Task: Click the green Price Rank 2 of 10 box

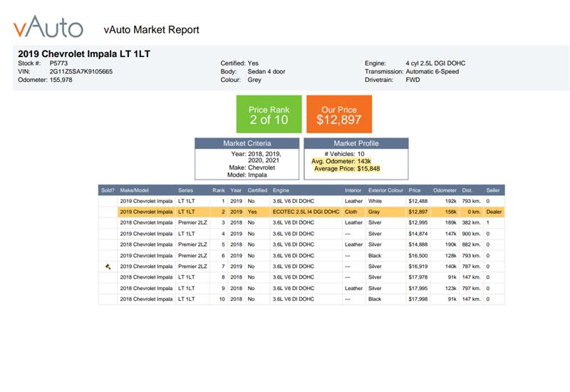Action: click(x=269, y=114)
